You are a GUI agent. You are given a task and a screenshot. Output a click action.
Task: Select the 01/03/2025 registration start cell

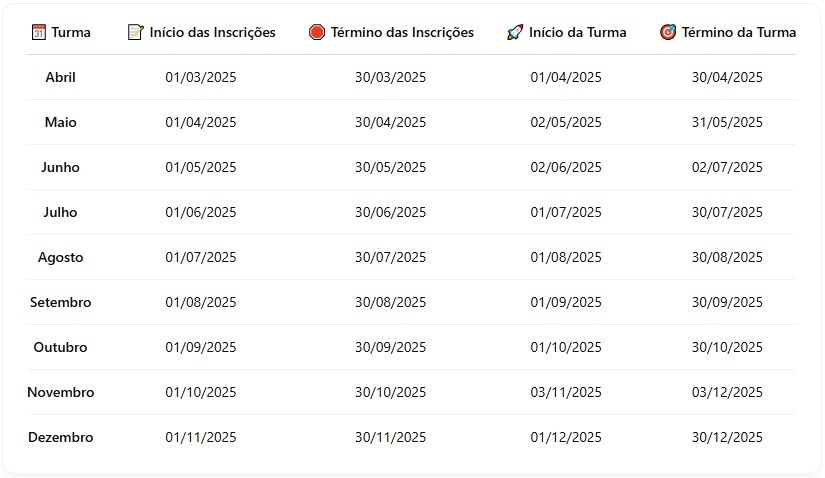[201, 77]
